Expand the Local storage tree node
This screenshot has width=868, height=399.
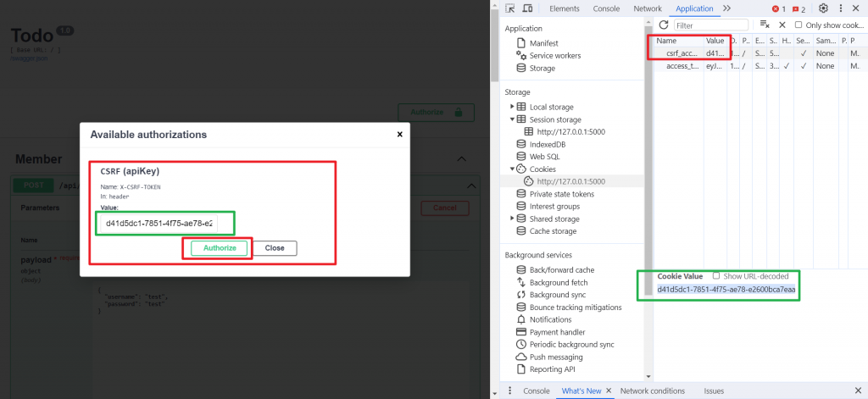(x=512, y=107)
